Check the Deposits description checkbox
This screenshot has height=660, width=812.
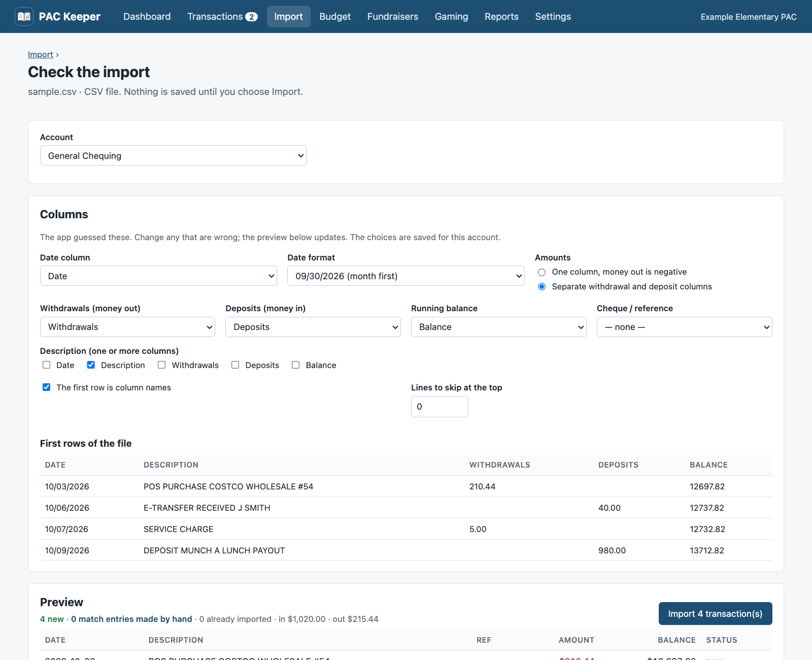click(235, 365)
